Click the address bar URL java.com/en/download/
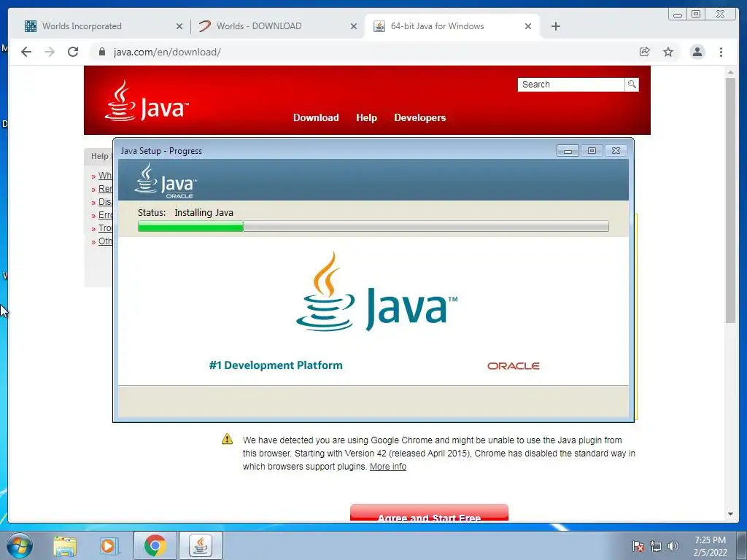Image resolution: width=747 pixels, height=560 pixels. tap(167, 52)
